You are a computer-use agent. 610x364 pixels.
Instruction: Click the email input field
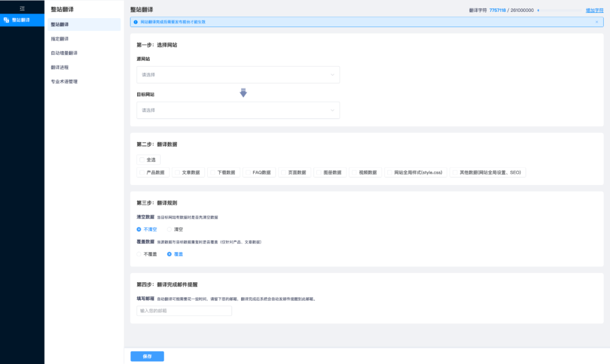tap(183, 310)
